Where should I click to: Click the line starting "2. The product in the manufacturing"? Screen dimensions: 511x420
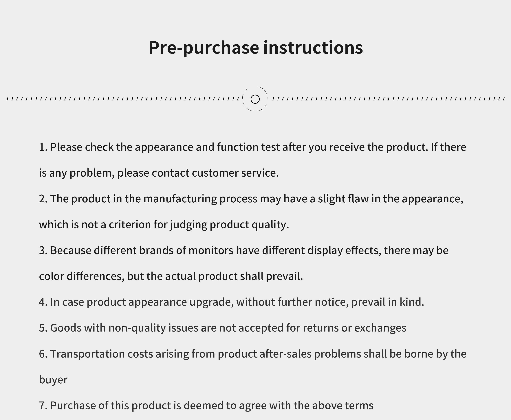point(251,199)
